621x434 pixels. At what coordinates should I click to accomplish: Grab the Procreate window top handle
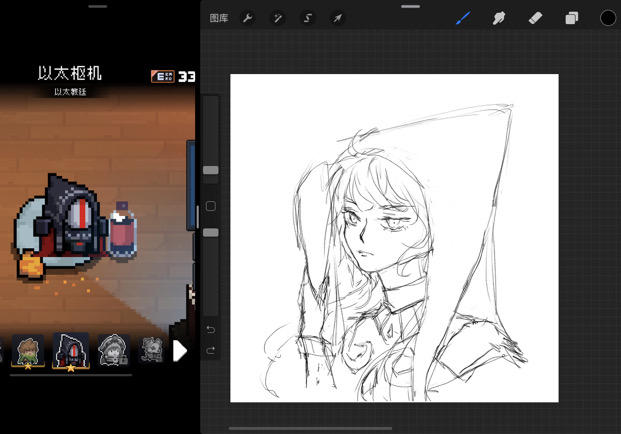[410, 7]
